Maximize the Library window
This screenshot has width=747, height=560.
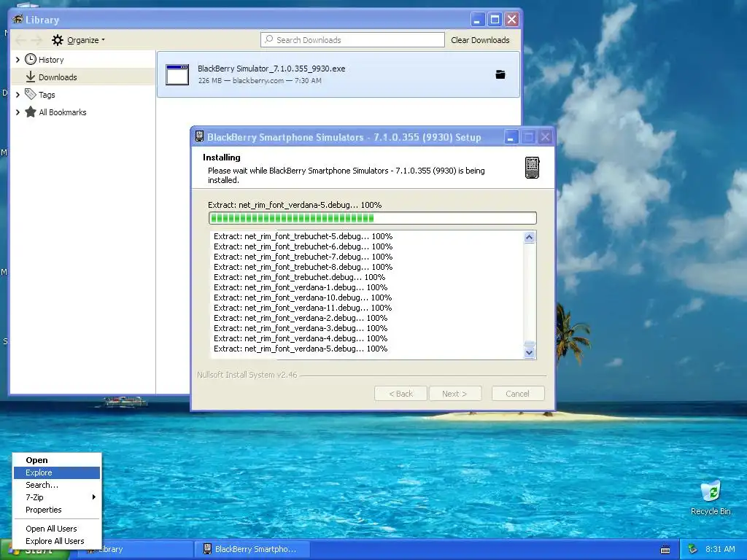[x=495, y=20]
